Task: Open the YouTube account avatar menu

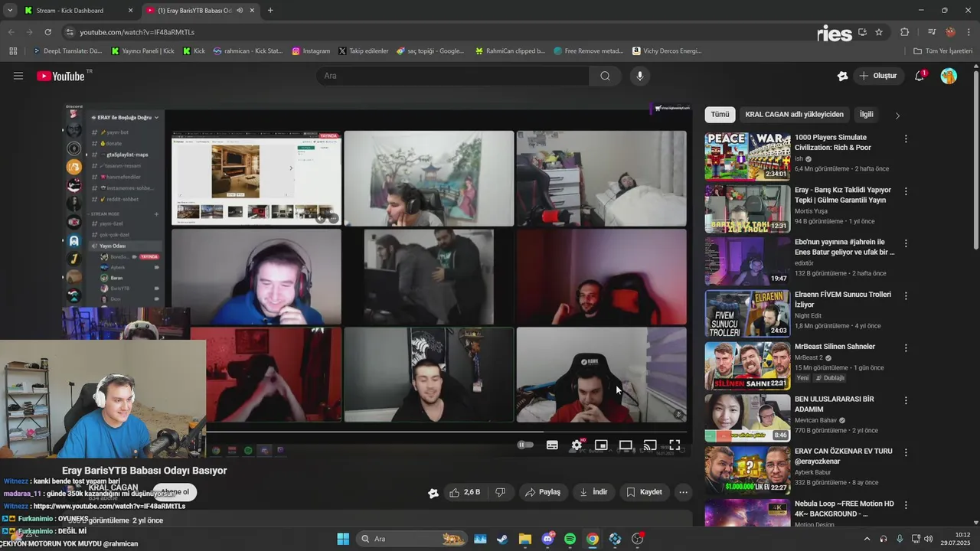Action: click(x=949, y=76)
